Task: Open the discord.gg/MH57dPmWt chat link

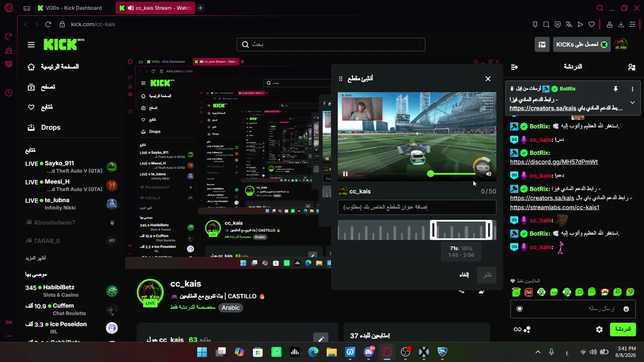Action: (554, 162)
